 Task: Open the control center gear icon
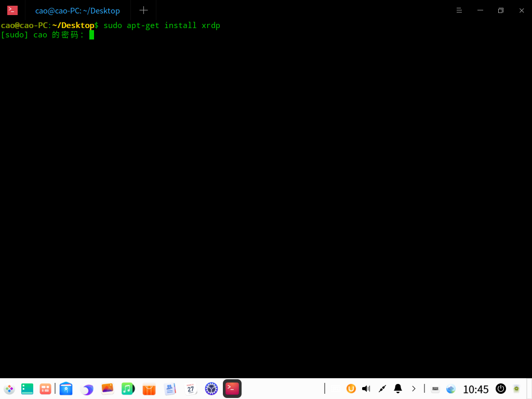pos(211,389)
